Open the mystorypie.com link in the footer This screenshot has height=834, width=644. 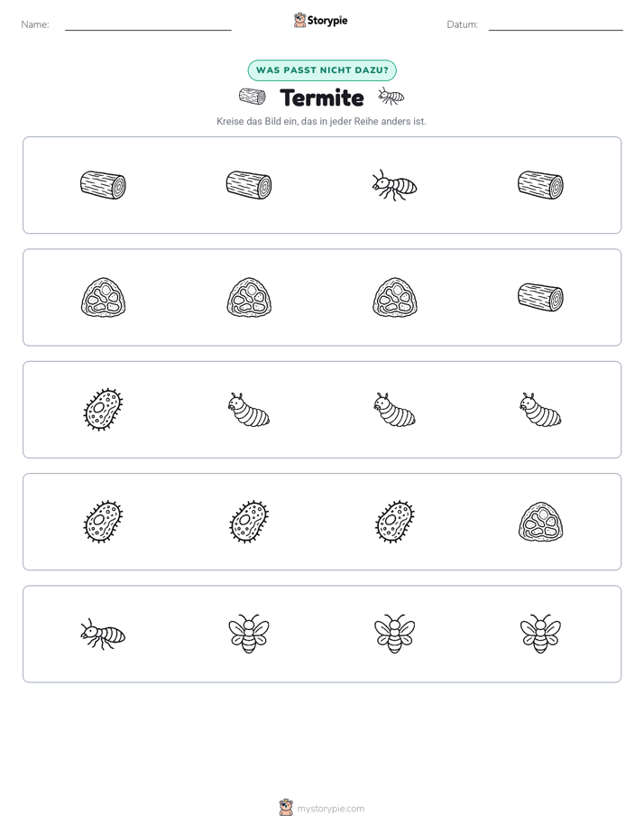[x=330, y=809]
